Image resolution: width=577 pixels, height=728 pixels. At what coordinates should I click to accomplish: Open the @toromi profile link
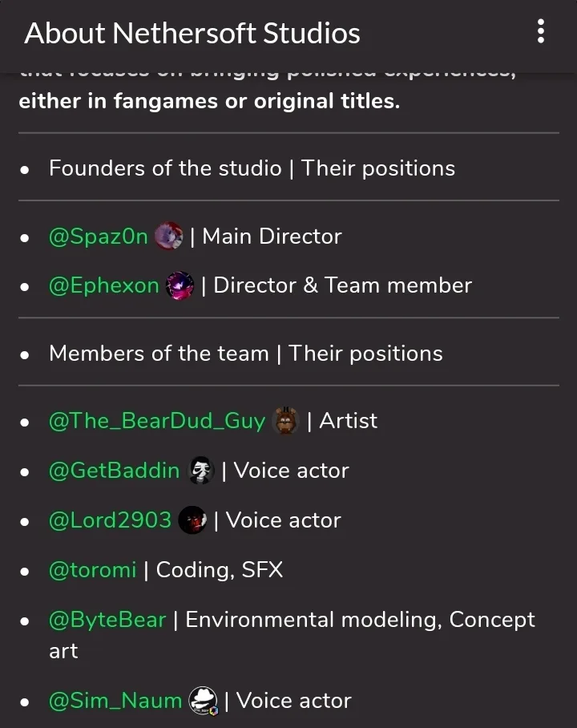93,570
